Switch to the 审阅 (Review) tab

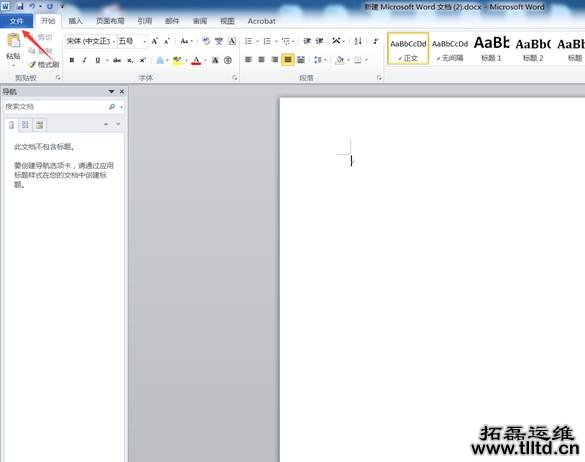pos(200,21)
